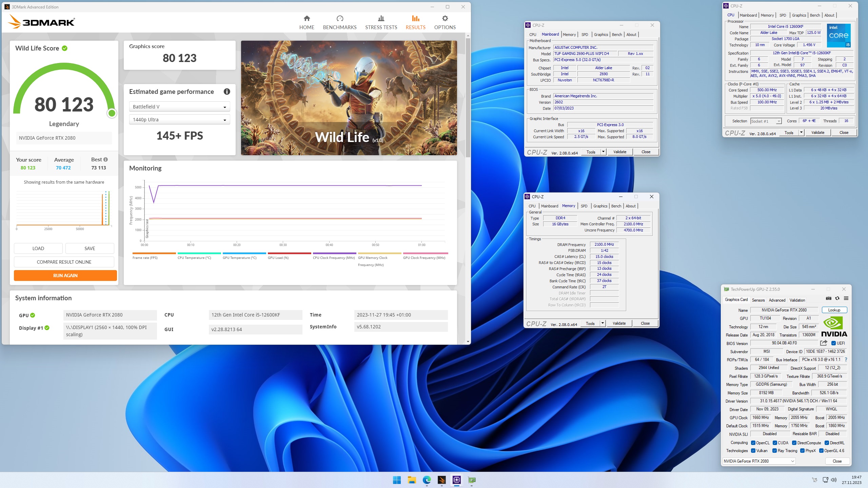Open Tools dropdown arrow in CPU-Z CPU window
868x488 pixels.
click(801, 133)
